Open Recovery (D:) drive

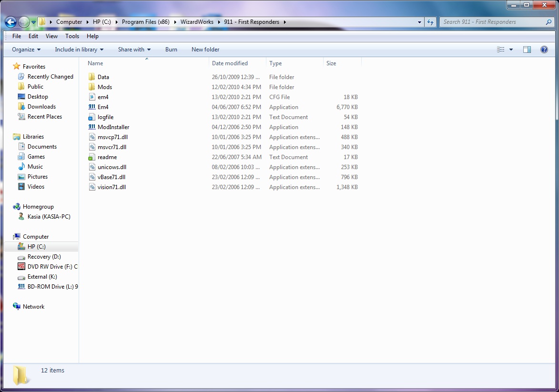44,257
